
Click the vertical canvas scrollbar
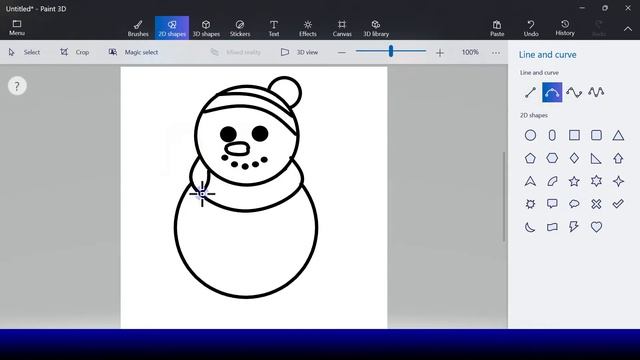coord(504,197)
